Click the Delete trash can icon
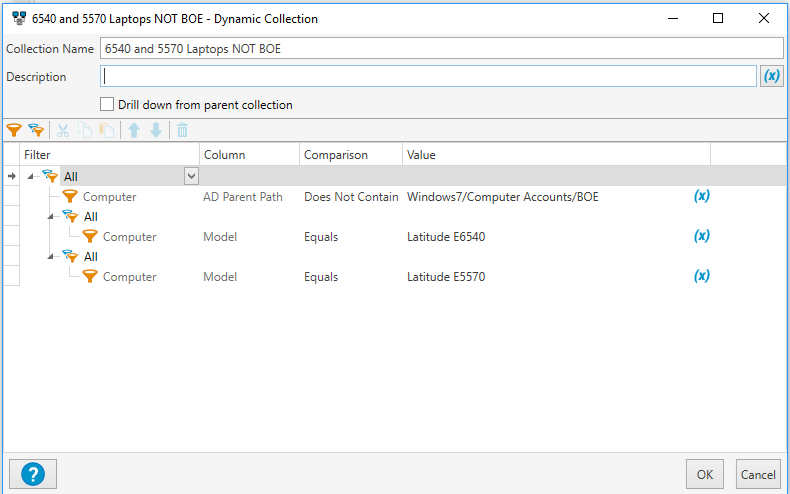The height and width of the screenshot is (494, 790). [x=182, y=130]
